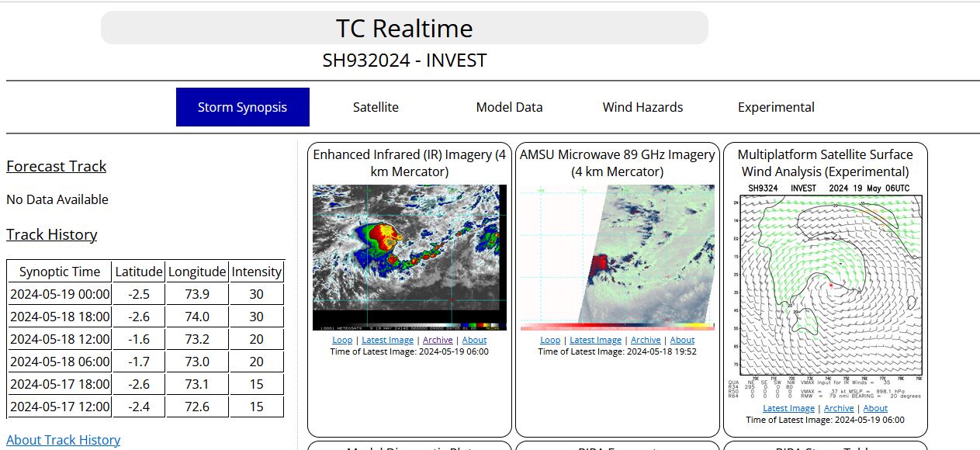Click About link under AMSU Microwave imagery
This screenshot has width=980, height=450.
tap(682, 340)
